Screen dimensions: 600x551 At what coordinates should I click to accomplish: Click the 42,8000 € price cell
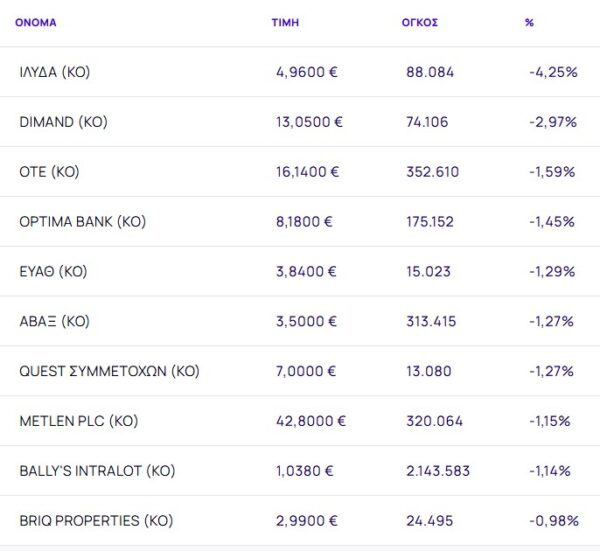pos(309,421)
